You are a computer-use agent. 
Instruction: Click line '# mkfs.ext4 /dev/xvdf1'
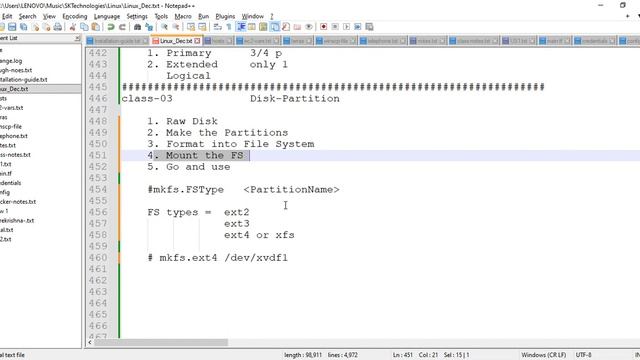[x=218, y=258]
